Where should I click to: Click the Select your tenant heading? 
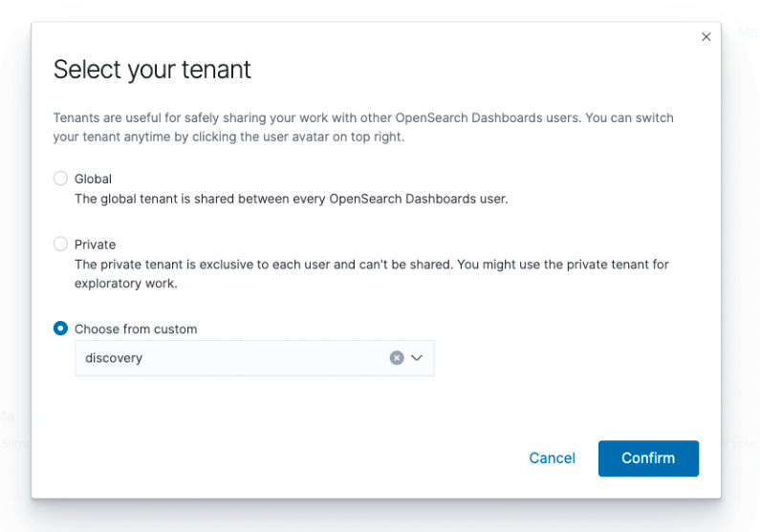152,70
